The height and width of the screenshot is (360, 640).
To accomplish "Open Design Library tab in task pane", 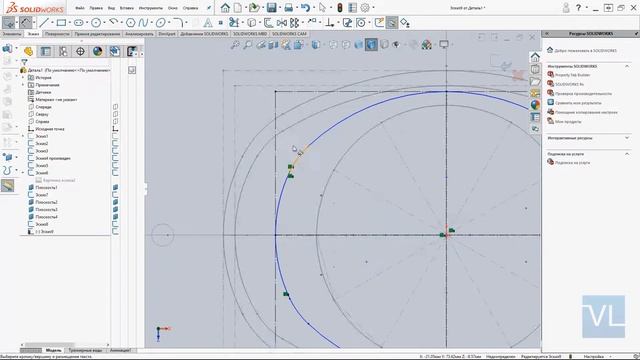I will (535, 69).
